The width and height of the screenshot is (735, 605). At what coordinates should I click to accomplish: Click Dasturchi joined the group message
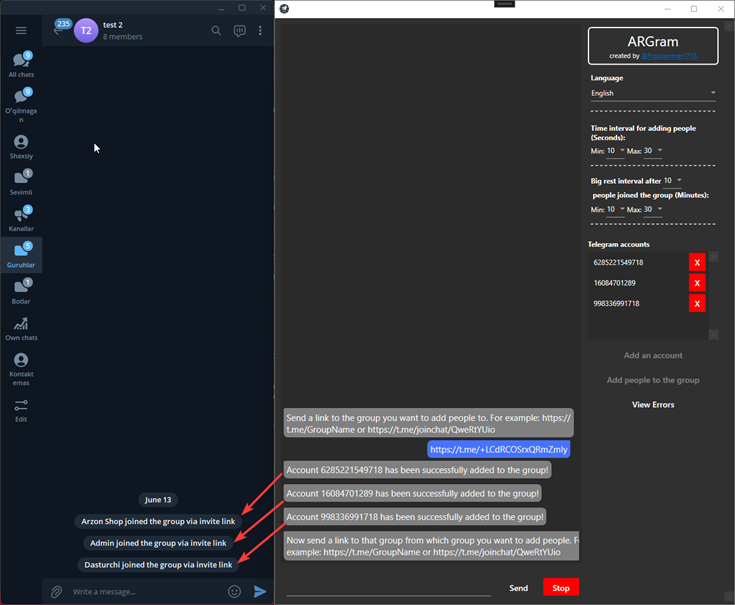point(158,565)
